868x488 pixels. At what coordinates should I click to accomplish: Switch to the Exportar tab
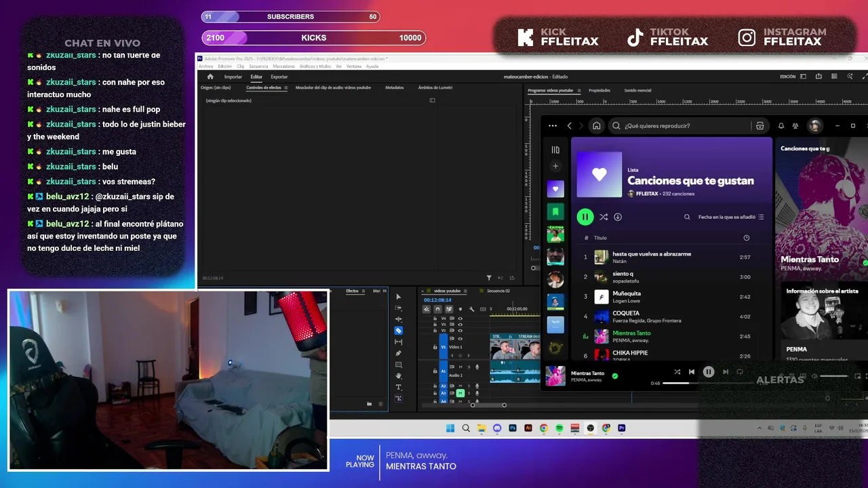click(x=279, y=77)
